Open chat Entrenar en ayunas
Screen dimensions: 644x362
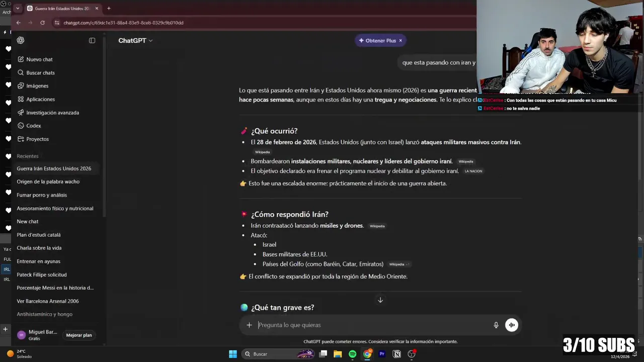click(38, 261)
